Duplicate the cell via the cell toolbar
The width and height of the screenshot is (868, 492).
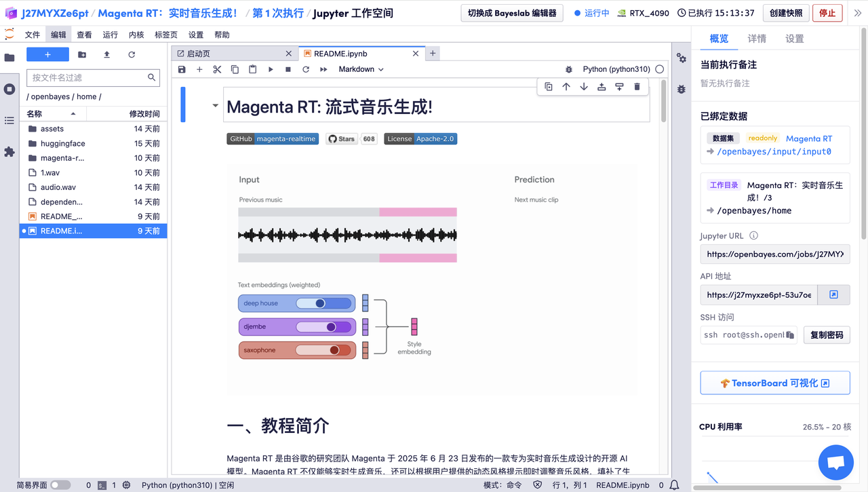(549, 87)
